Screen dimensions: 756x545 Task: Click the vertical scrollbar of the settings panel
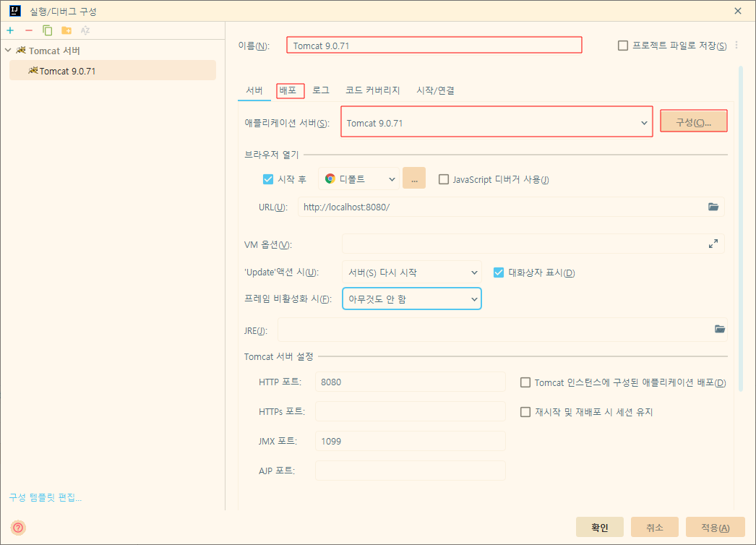tap(741, 227)
